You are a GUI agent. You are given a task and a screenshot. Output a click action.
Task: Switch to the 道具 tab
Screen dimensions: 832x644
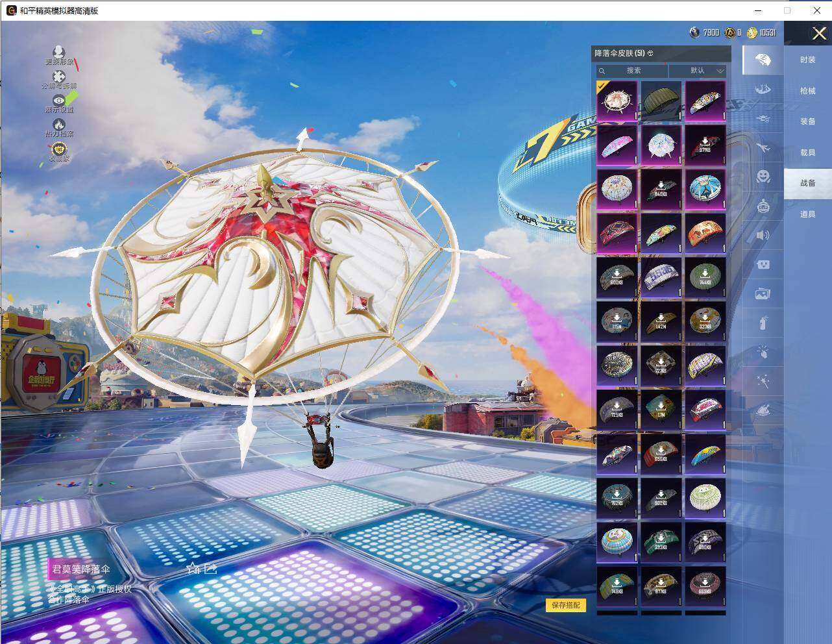(808, 214)
